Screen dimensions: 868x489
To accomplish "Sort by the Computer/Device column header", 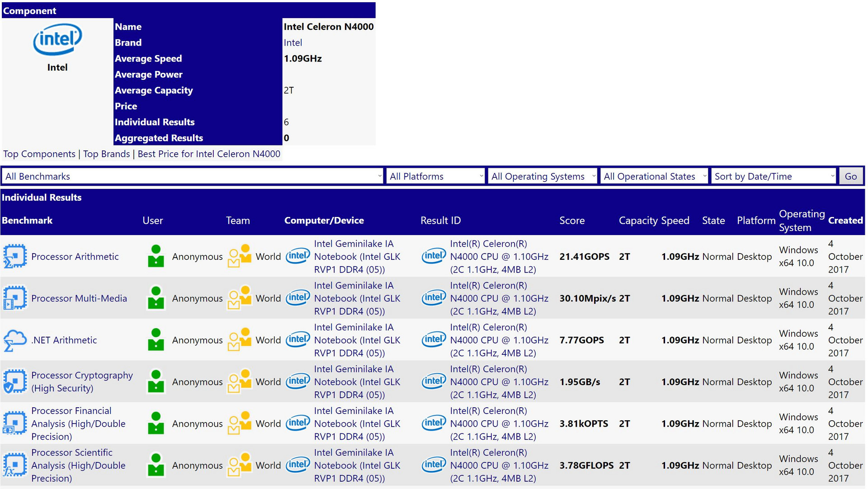I will tap(324, 221).
